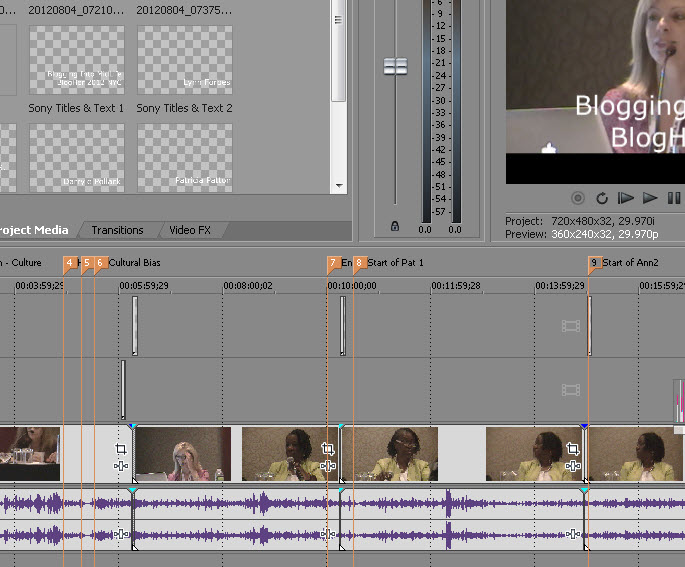Click the Master volume fader handle

[395, 66]
